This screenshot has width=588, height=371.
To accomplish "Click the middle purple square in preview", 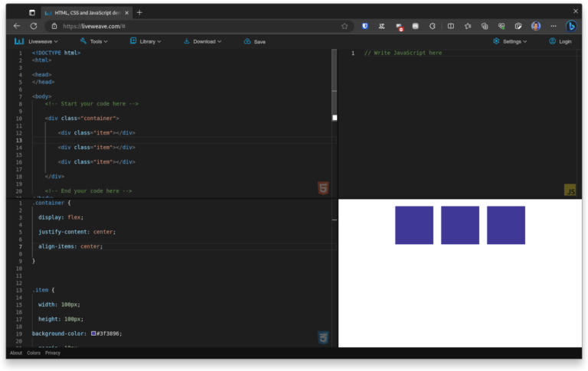I will [460, 225].
